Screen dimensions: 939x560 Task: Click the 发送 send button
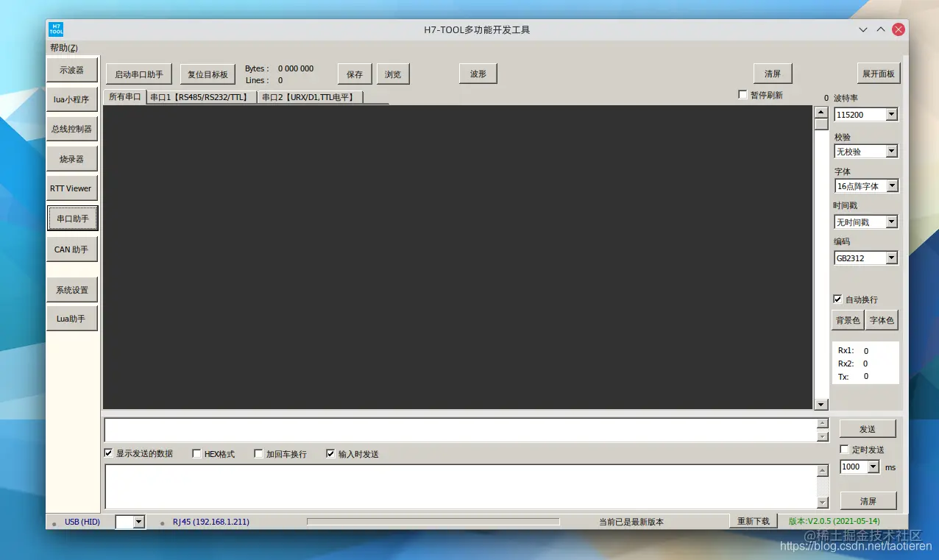(868, 429)
